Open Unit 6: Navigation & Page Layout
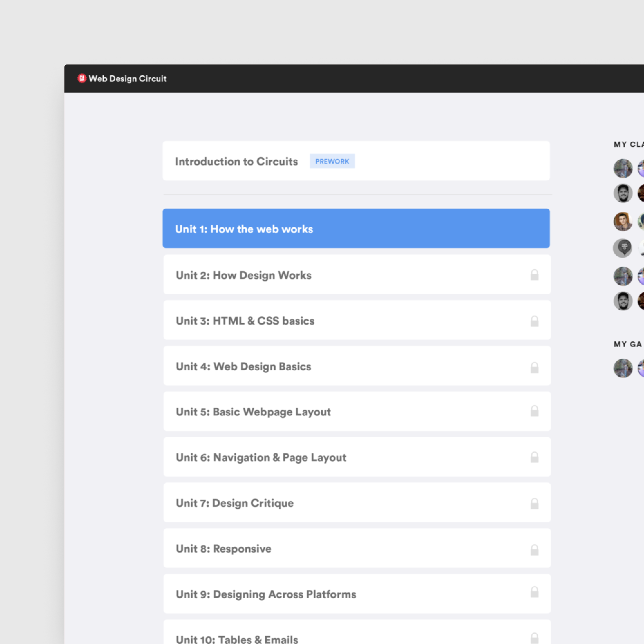Image resolution: width=644 pixels, height=644 pixels. point(261,458)
